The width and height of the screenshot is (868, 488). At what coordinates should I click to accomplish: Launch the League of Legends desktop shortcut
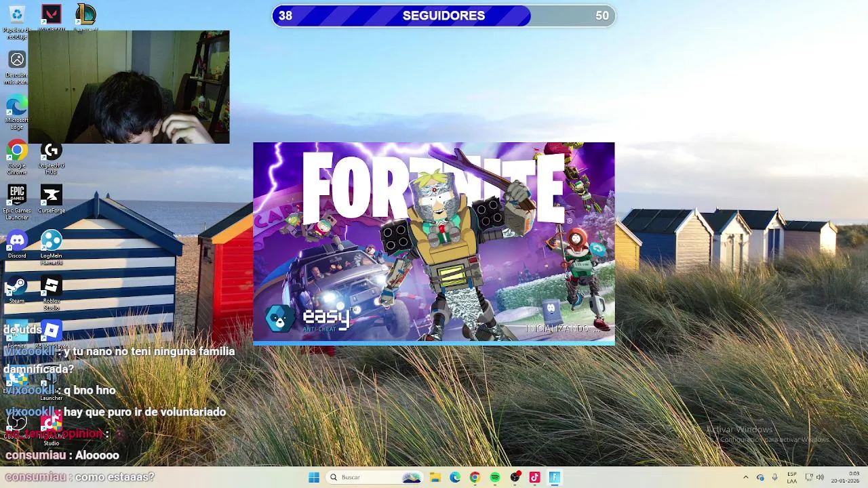coord(85,17)
